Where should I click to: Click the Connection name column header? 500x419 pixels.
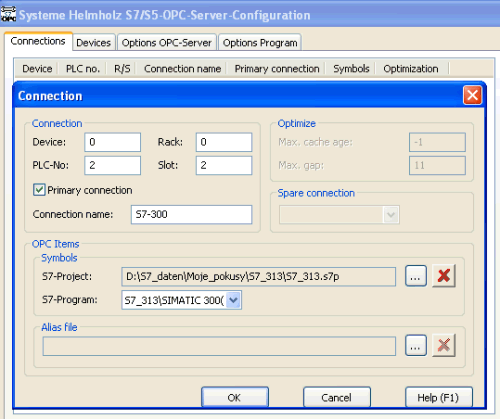coord(182,69)
